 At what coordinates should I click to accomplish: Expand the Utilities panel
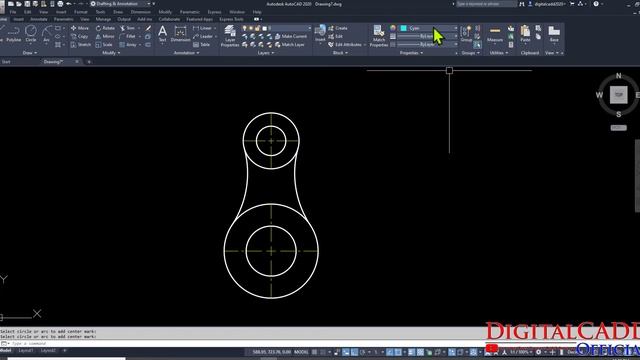point(499,53)
